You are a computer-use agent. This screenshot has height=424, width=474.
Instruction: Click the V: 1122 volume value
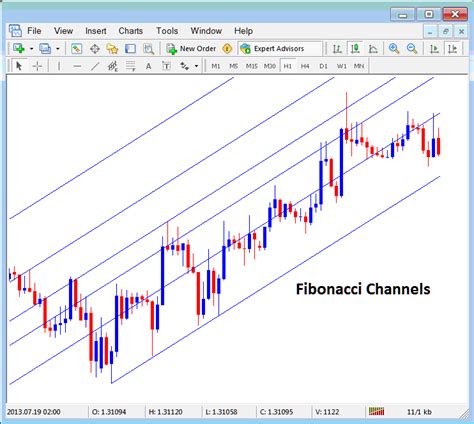[x=327, y=412]
